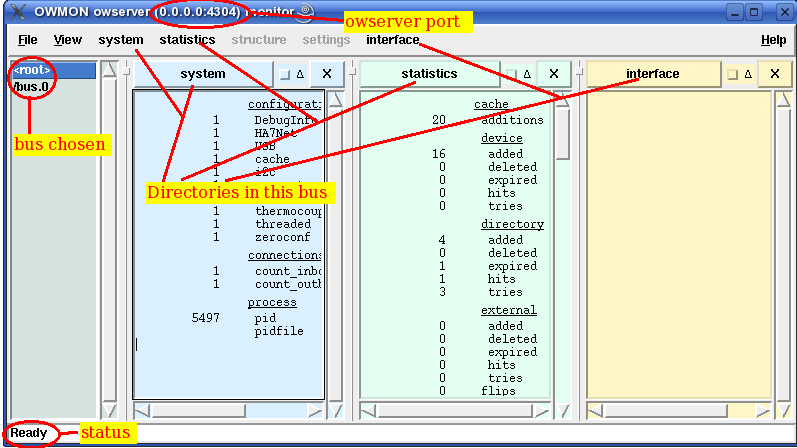Open the Help menu
Screen dimensions: 797x448
point(773,40)
